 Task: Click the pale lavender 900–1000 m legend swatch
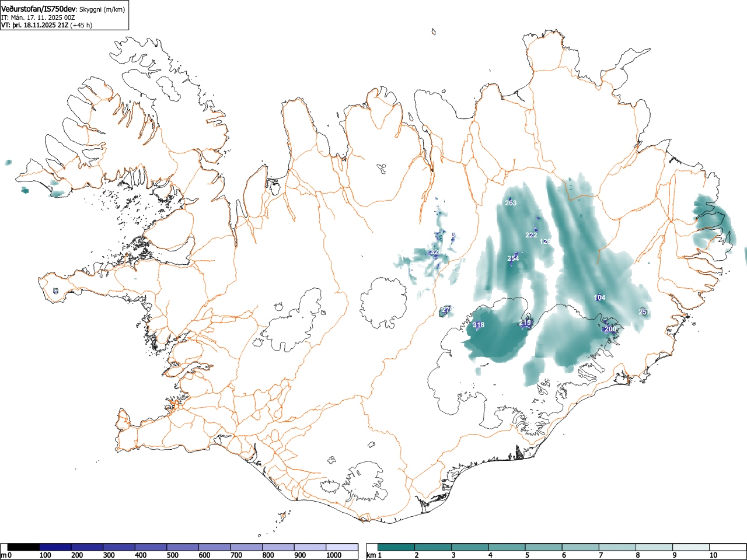[310, 547]
